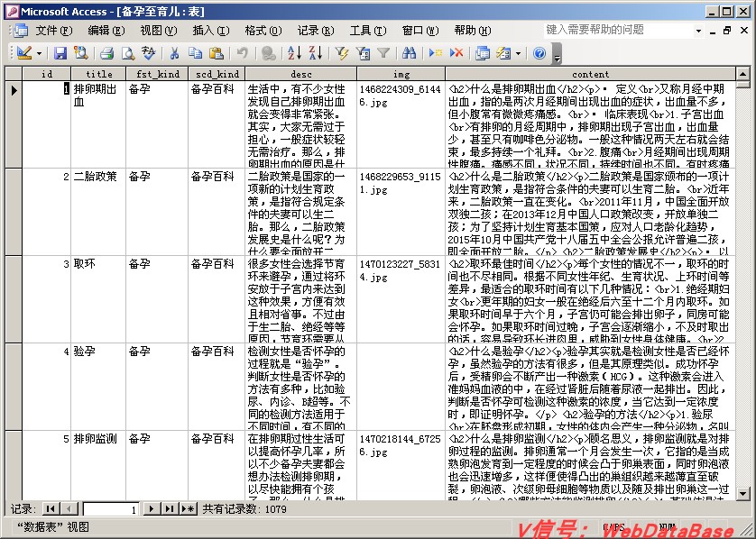756x539 pixels.
Task: Click the Paste clipboard icon
Action: 217,53
